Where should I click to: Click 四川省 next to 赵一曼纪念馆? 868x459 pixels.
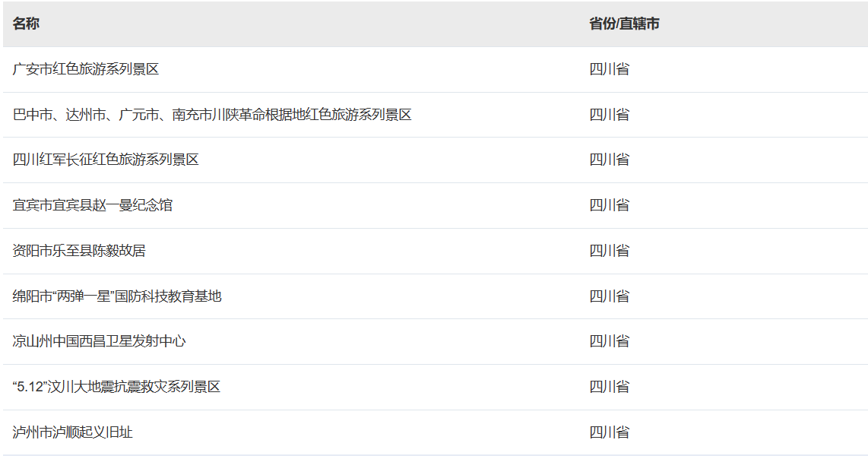[610, 205]
